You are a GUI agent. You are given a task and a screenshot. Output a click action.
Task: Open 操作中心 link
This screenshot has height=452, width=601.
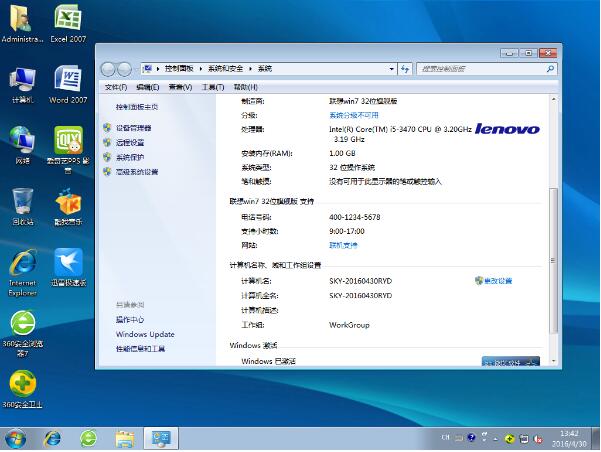click(x=130, y=320)
